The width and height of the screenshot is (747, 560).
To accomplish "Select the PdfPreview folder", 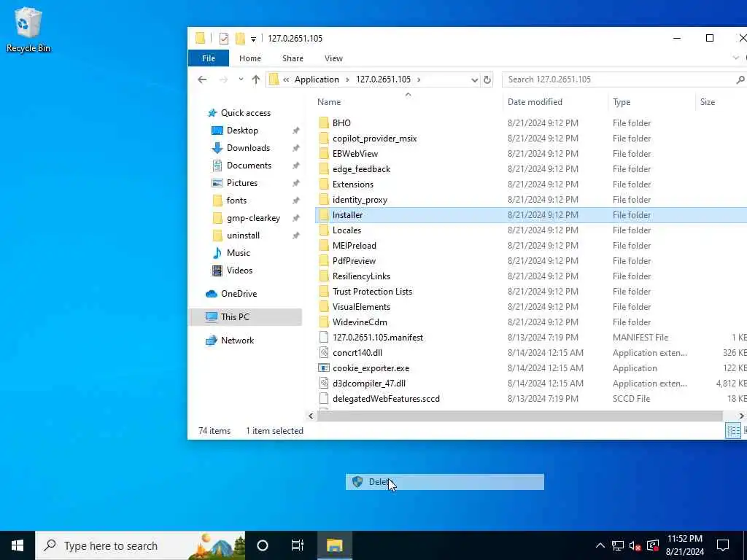I will pos(354,261).
